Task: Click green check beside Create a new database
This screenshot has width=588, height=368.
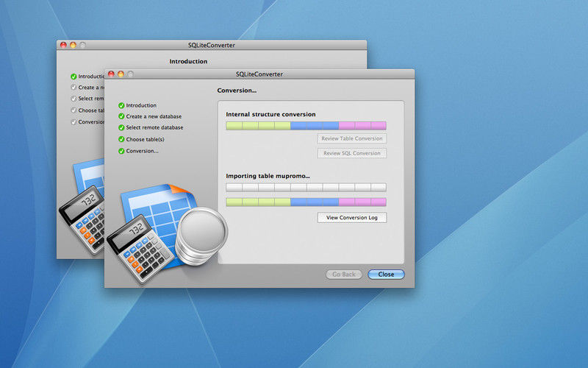Action: [x=121, y=116]
